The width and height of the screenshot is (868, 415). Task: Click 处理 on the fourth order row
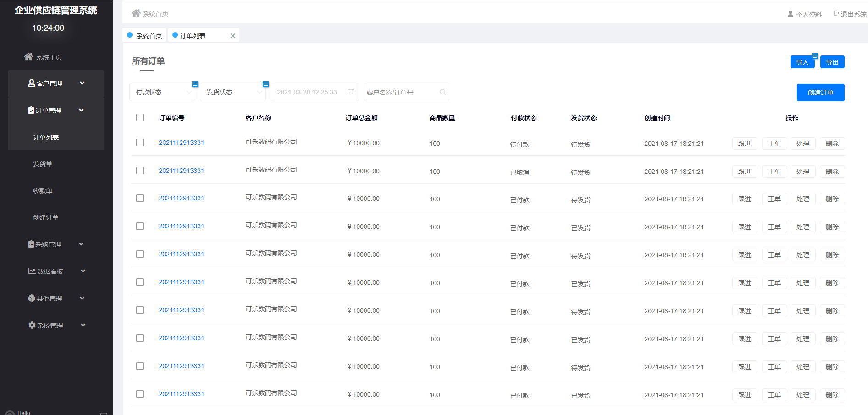point(803,227)
